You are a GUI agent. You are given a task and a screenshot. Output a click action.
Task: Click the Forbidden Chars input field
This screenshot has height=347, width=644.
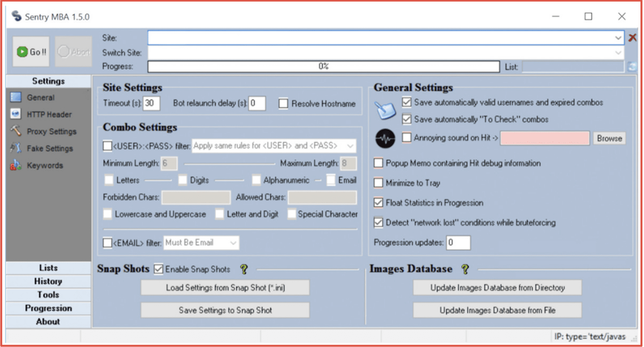(x=196, y=197)
